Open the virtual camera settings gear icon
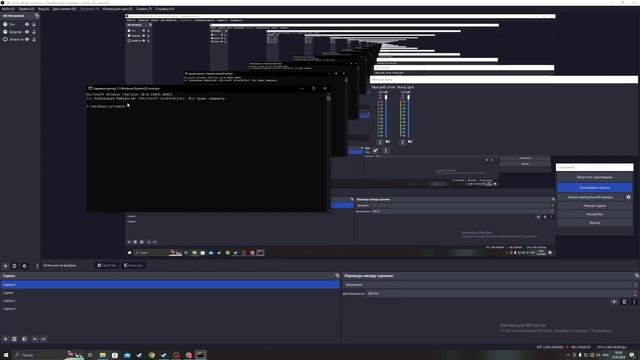Image resolution: width=640 pixels, height=360 pixels. (629, 197)
